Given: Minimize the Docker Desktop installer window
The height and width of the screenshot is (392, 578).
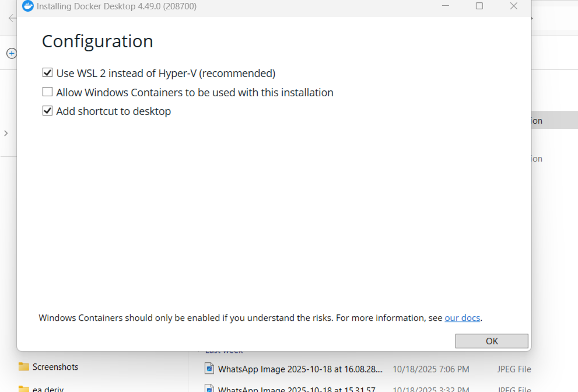Looking at the screenshot, I should (444, 6).
